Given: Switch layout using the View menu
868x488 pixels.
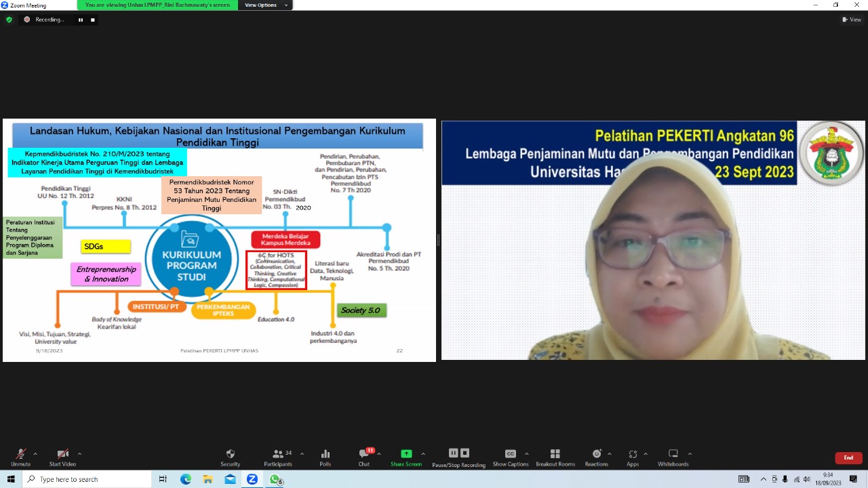Looking at the screenshot, I should [x=851, y=20].
